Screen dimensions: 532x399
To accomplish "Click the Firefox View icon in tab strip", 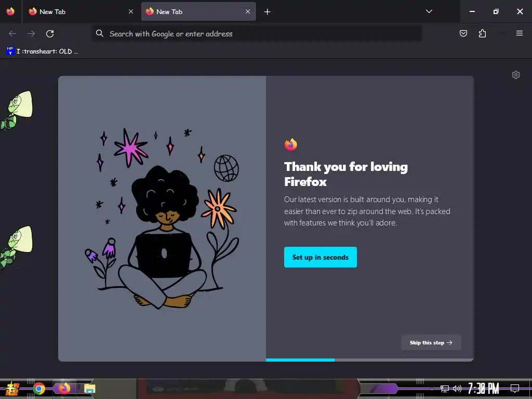I will (10, 11).
